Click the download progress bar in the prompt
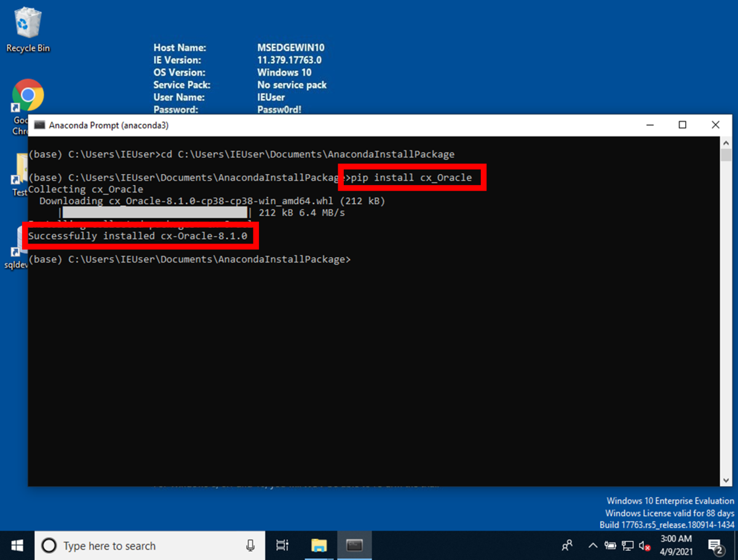The height and width of the screenshot is (560, 738). [x=154, y=213]
